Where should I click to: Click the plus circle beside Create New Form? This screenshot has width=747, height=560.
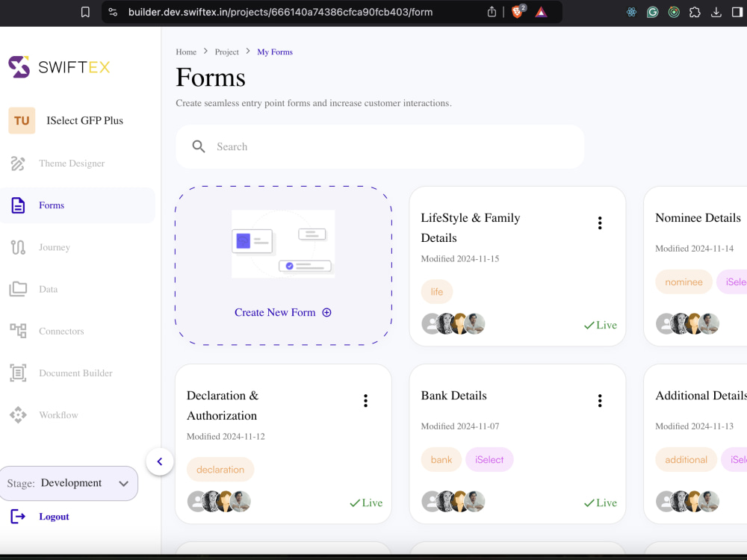click(327, 313)
